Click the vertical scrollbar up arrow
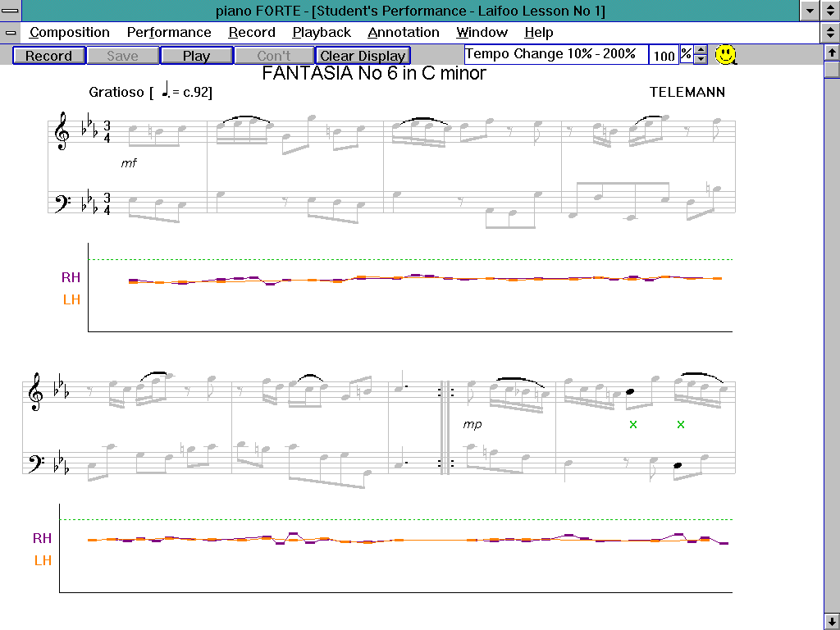Image resolution: width=840 pixels, height=630 pixels. (x=832, y=52)
